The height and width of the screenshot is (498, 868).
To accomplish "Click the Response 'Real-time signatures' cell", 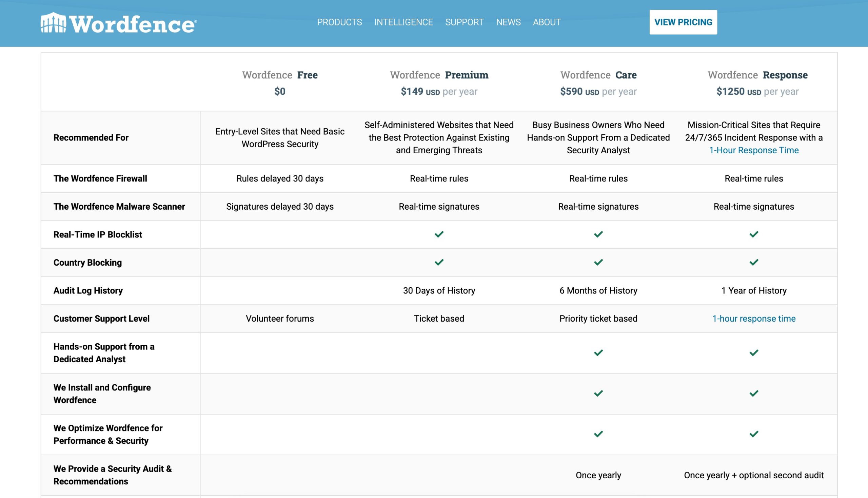I will [x=754, y=207].
